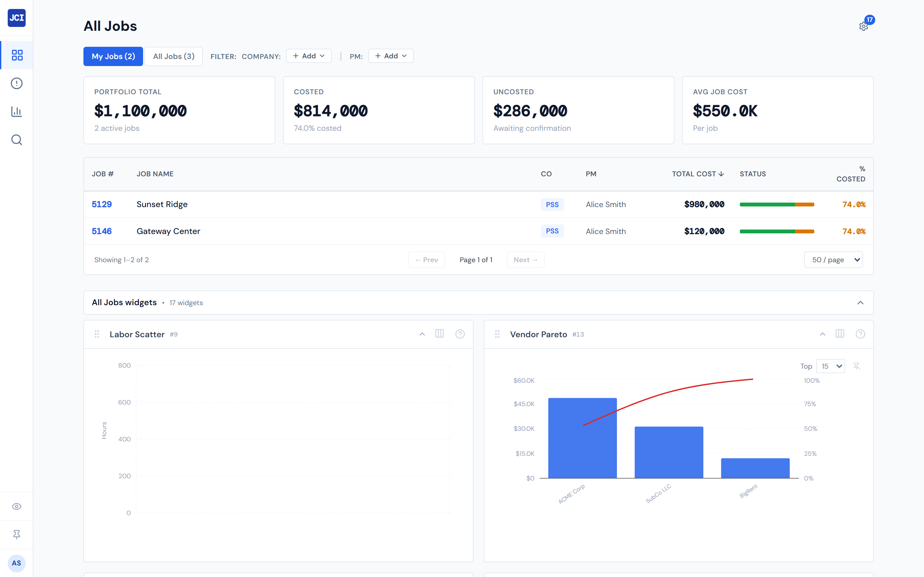Click Labor Scatter help question icon
This screenshot has width=924, height=577.
pyautogui.click(x=460, y=334)
